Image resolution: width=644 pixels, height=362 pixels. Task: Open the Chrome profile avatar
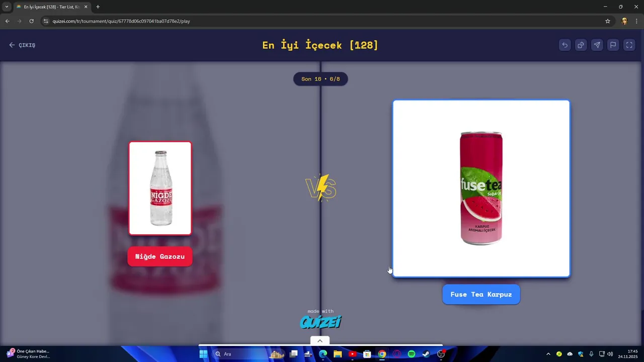624,21
